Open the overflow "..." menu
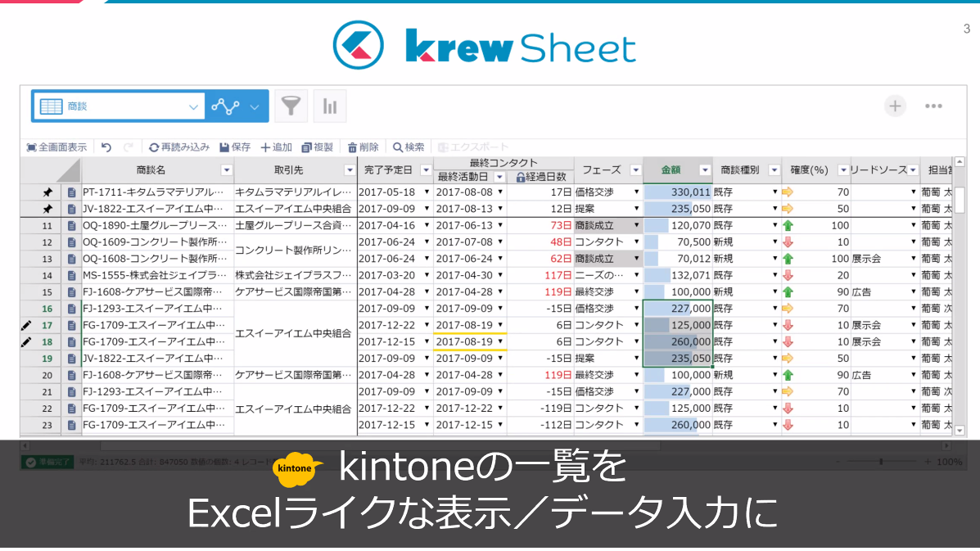The width and height of the screenshot is (980, 551). [x=933, y=105]
